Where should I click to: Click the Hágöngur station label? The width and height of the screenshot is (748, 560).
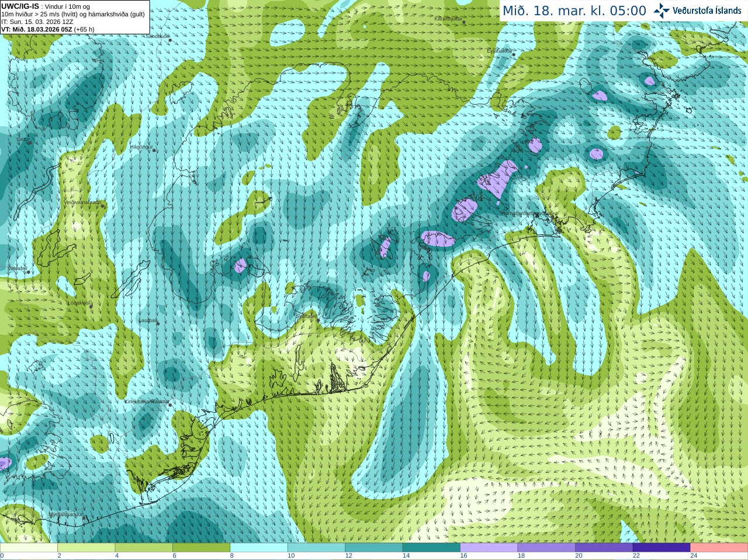[x=141, y=147]
